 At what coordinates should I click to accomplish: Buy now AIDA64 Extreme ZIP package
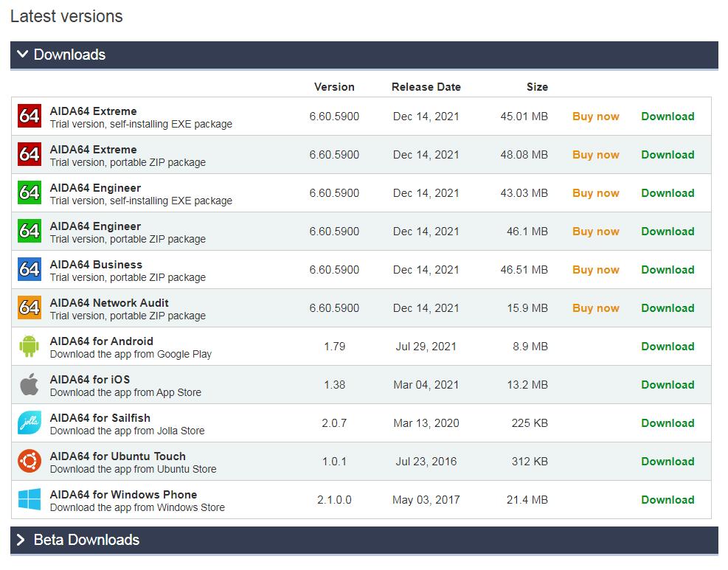596,155
